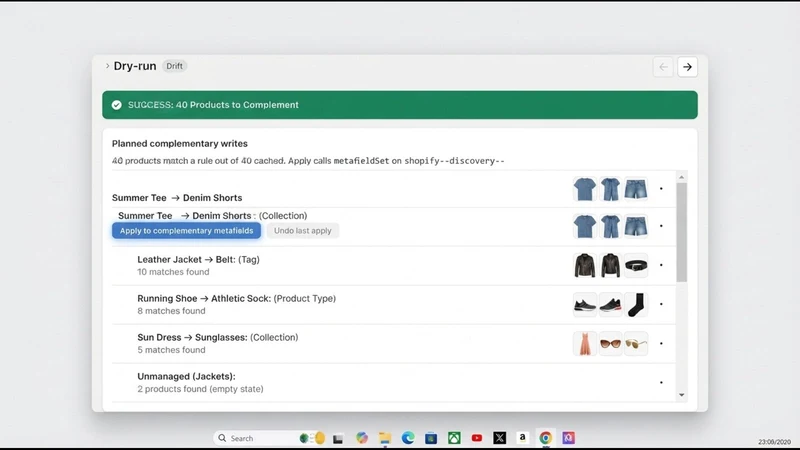Click Undo last apply button
This screenshot has height=450, width=800.
coord(303,231)
